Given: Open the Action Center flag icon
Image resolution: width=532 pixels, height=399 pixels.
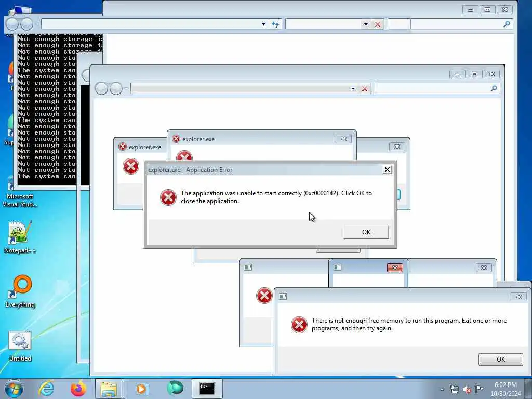Looking at the screenshot, I should coord(479,389).
